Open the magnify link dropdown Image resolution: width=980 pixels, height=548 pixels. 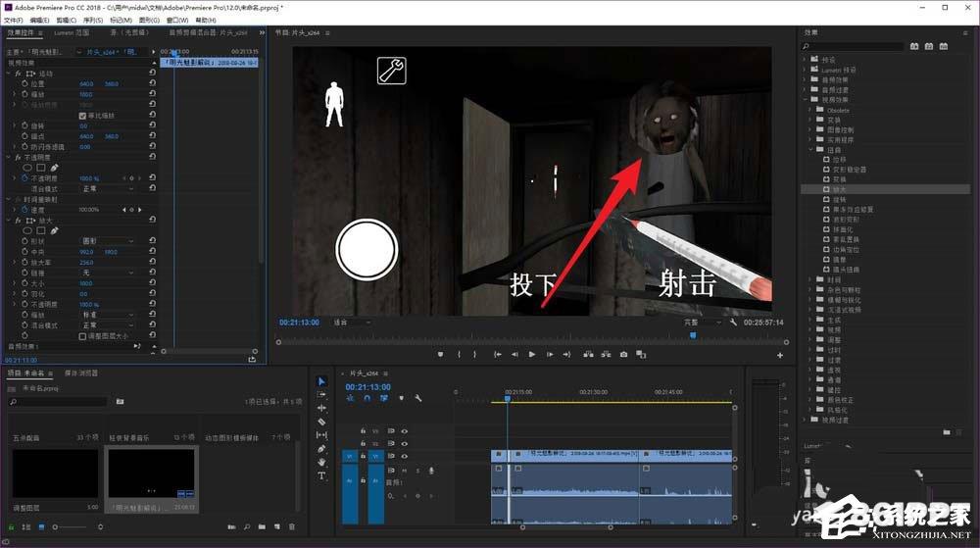(x=107, y=274)
